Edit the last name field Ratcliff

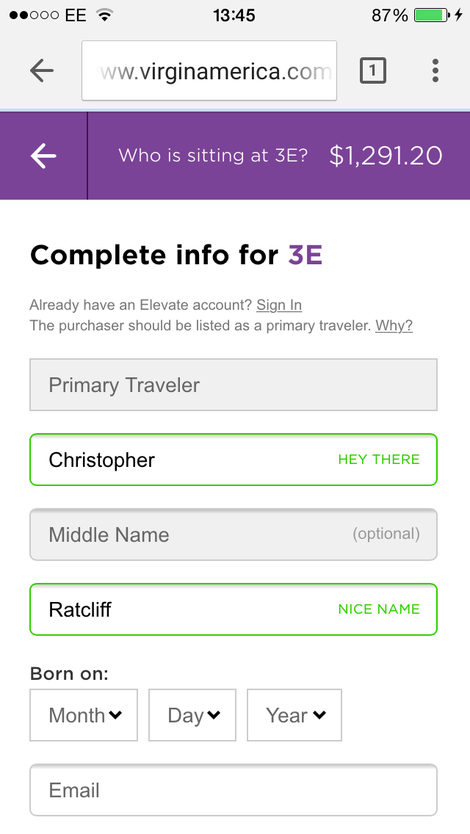coord(233,610)
